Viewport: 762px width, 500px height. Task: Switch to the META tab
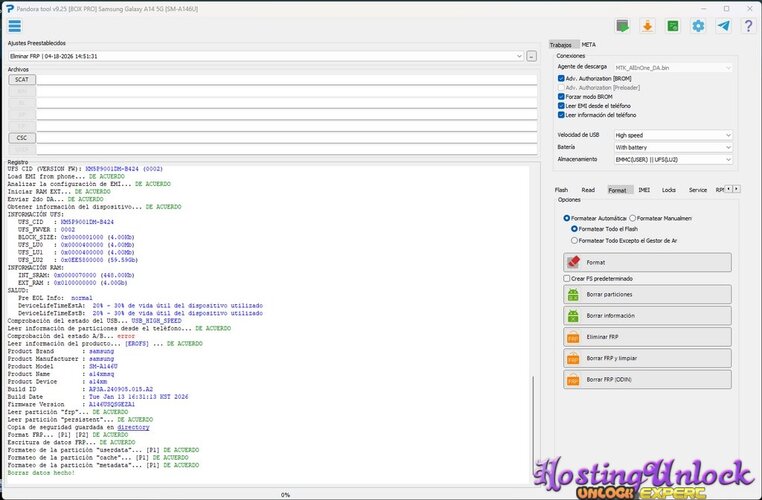[589, 45]
